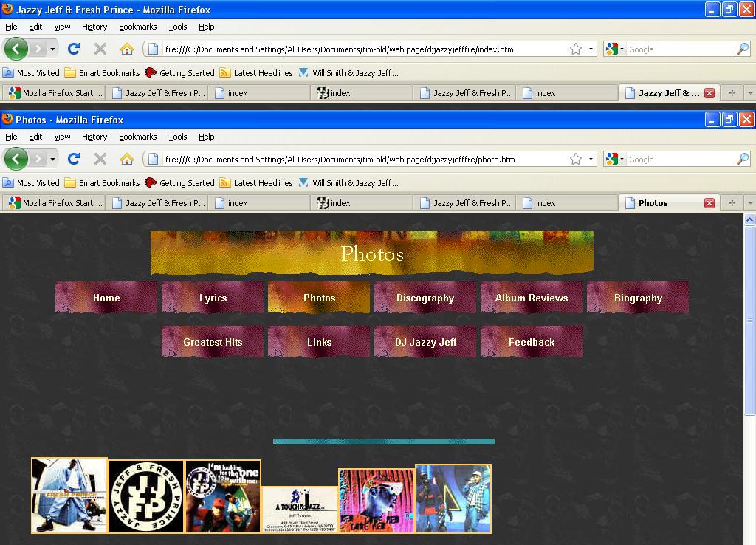
Task: Open View menu in Jazzy Jeff window
Action: click(62, 27)
